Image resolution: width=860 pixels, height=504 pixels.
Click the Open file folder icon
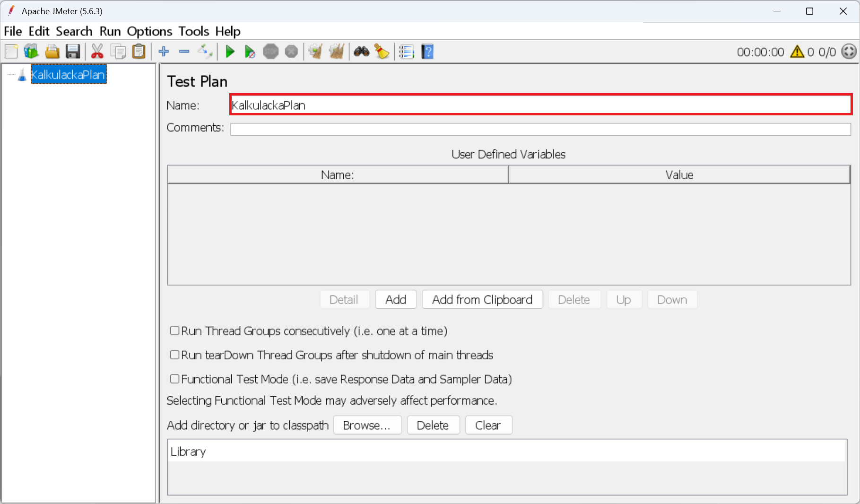point(52,52)
